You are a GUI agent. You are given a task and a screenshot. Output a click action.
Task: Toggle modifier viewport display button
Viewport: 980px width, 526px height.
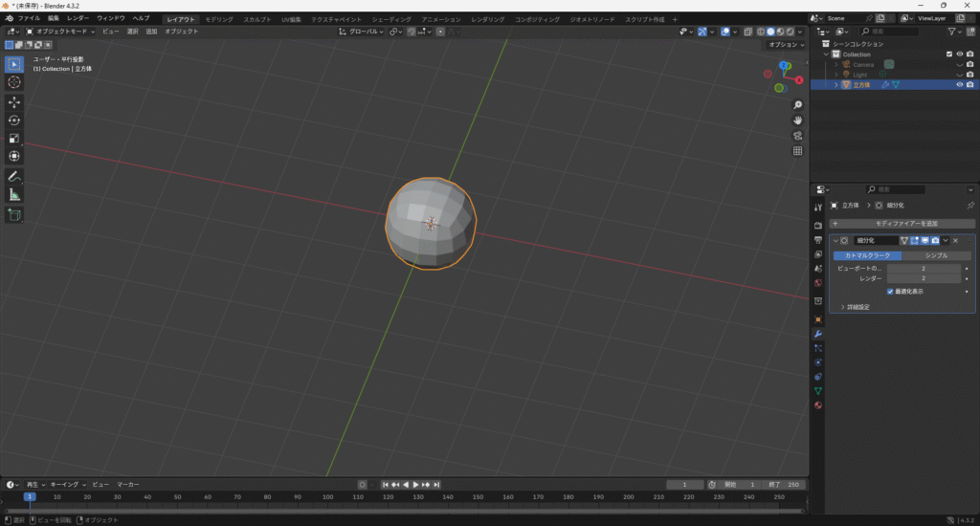pyautogui.click(x=925, y=240)
